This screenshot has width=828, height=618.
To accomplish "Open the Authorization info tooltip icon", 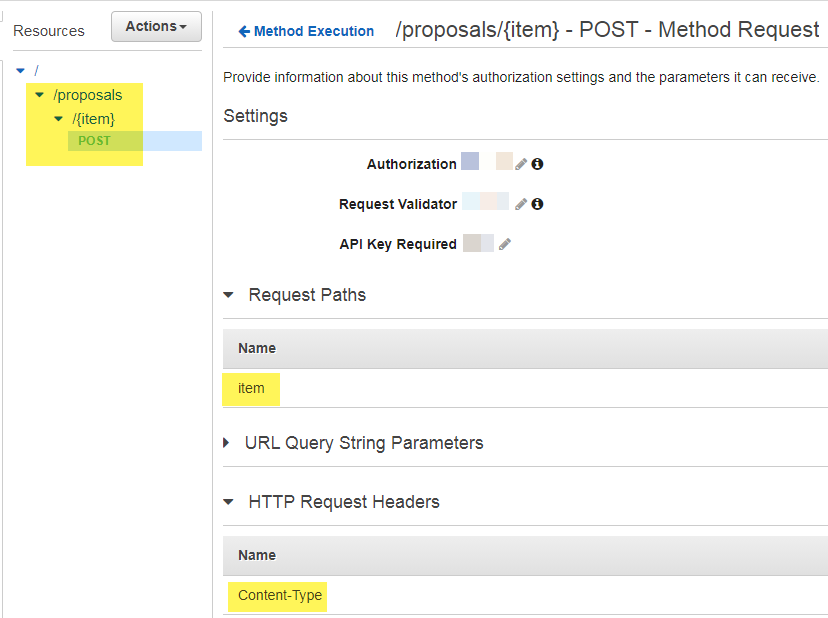I will coord(537,162).
